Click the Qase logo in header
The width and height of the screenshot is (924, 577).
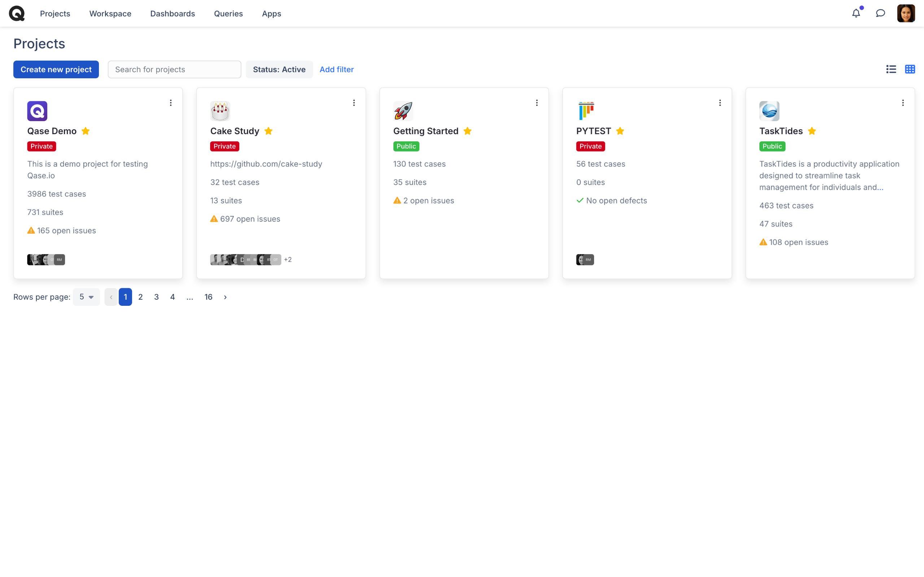click(x=17, y=13)
